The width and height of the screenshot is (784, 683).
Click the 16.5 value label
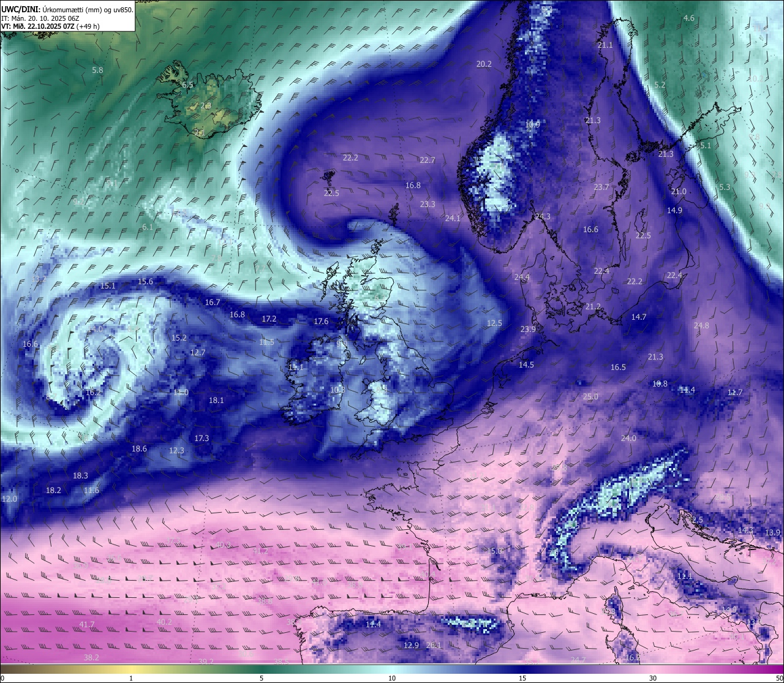pos(618,368)
